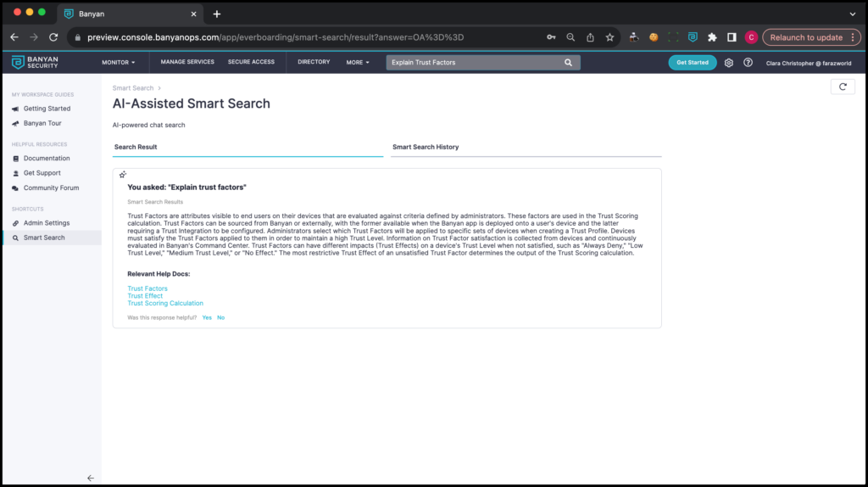The image size is (868, 487).
Task: Click the Banyan Security logo
Action: (35, 62)
